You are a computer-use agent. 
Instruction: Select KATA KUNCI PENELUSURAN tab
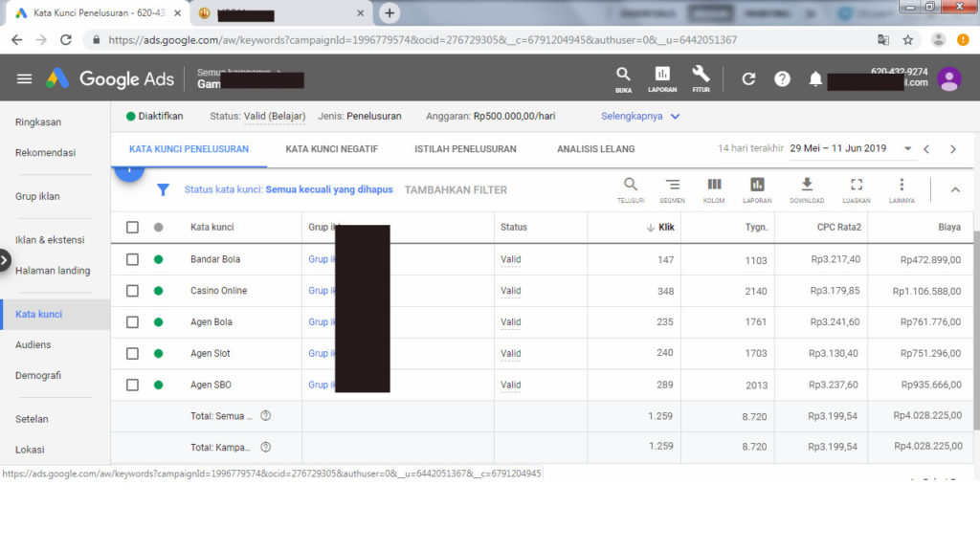tap(189, 149)
